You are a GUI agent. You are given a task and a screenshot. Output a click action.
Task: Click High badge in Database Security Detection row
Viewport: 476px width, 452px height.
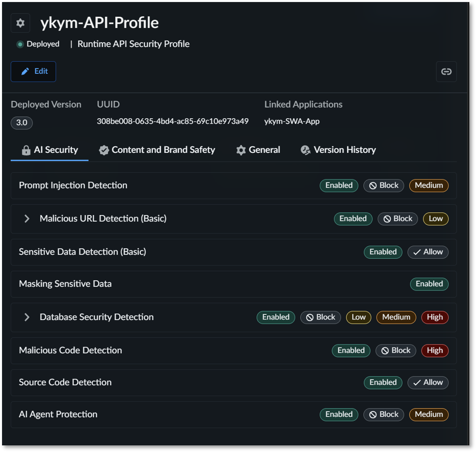(x=435, y=317)
